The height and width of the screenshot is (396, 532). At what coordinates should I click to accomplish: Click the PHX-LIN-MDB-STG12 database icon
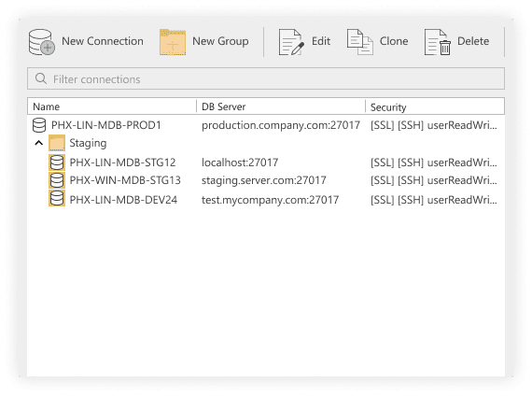pyautogui.click(x=57, y=163)
